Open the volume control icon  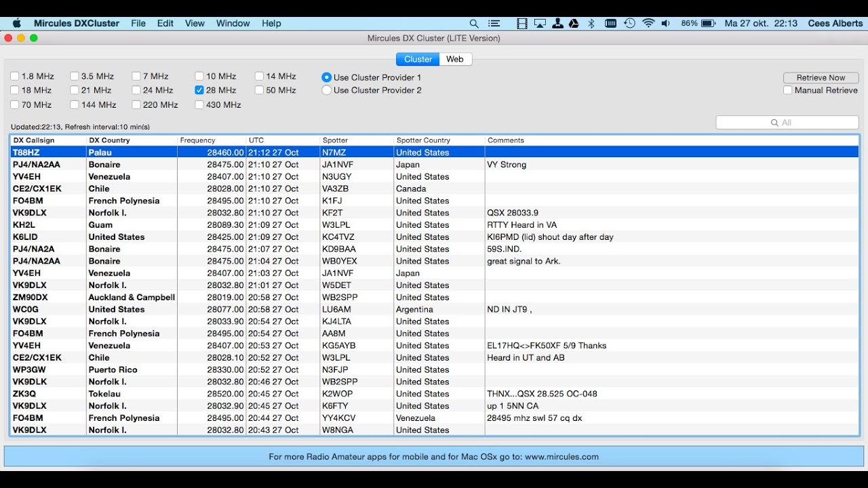pos(666,23)
